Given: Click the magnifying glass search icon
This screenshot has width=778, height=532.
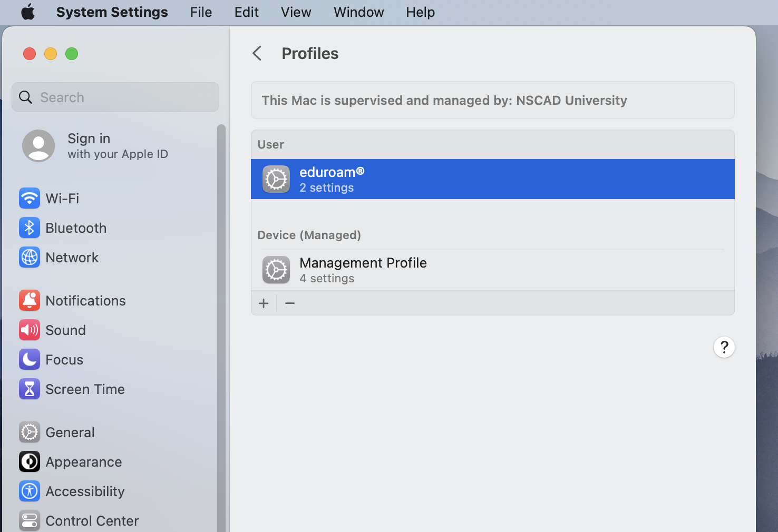Looking at the screenshot, I should 25,97.
